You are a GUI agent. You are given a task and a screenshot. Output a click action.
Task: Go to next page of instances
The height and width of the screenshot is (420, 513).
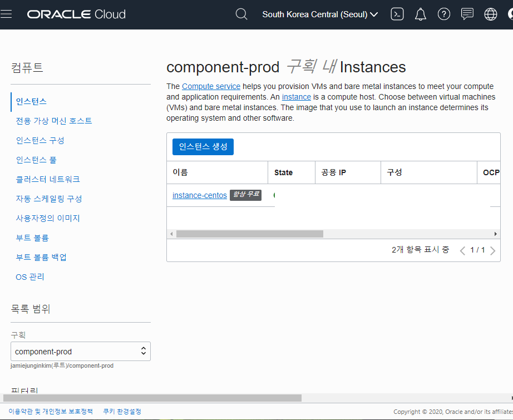pos(493,250)
